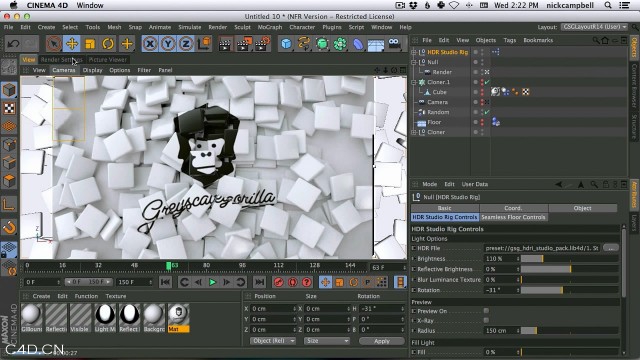Open the Size mode dropdown
Image resolution: width=640 pixels, height=360 pixels.
point(327,341)
